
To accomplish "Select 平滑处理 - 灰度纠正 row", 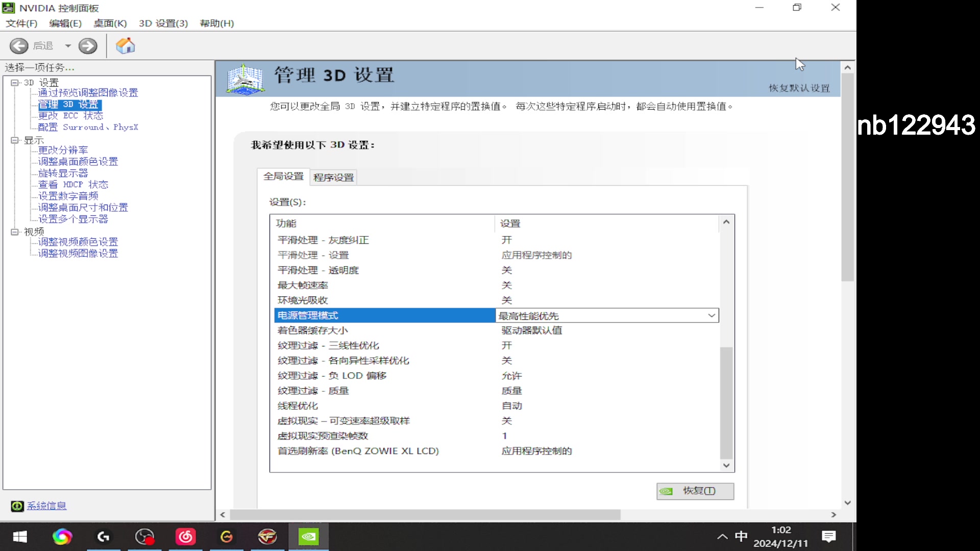I will click(x=496, y=240).
